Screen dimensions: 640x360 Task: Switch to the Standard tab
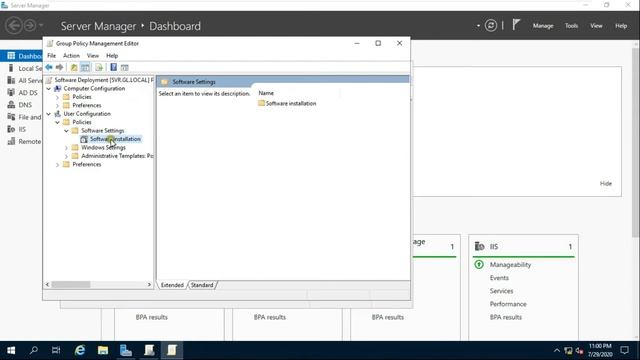point(202,285)
